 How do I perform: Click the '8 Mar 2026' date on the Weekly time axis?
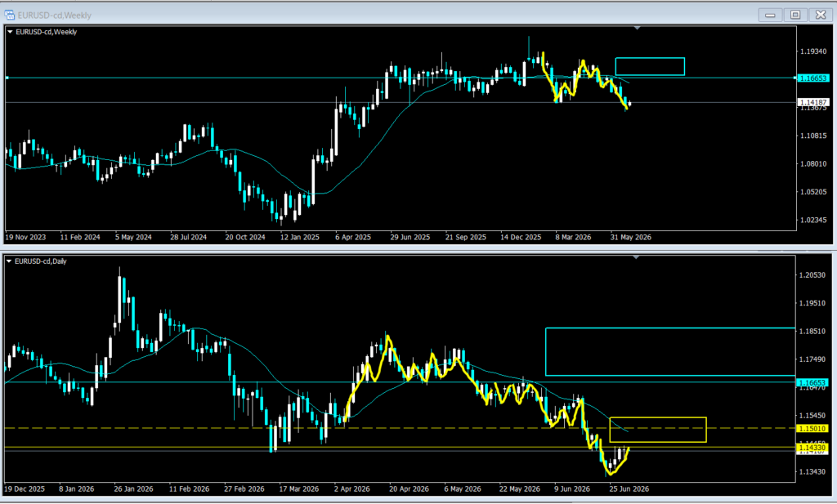pyautogui.click(x=573, y=238)
